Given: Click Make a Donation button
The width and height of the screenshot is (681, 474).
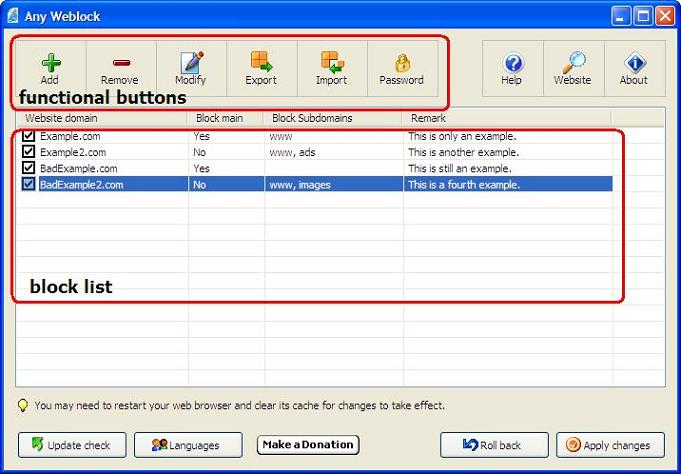Looking at the screenshot, I should coord(308,445).
